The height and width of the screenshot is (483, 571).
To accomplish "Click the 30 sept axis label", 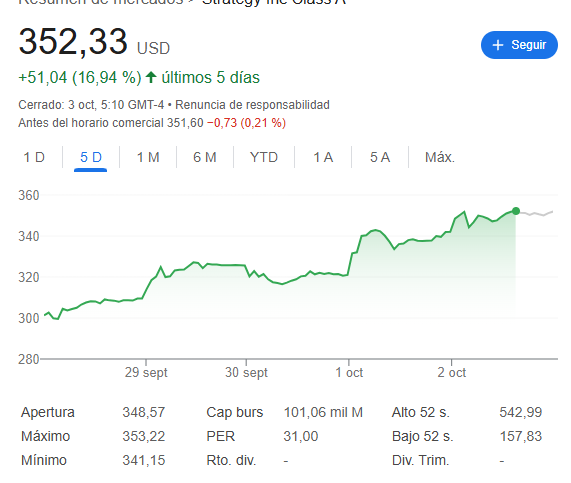I will click(246, 373).
